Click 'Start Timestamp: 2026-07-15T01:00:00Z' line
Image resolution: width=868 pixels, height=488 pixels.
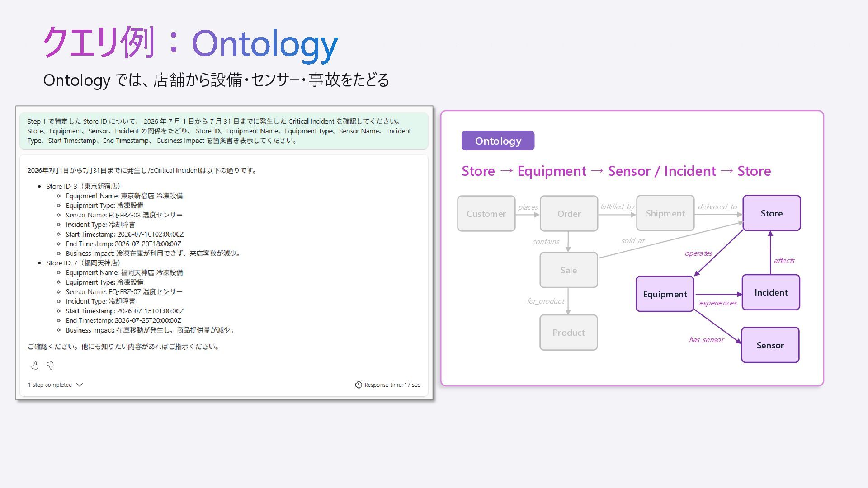(124, 311)
